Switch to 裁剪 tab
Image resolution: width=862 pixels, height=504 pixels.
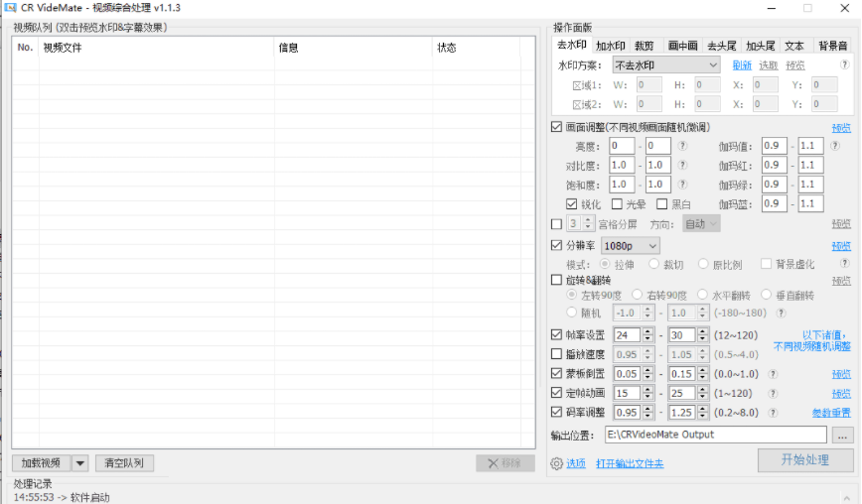click(x=645, y=46)
